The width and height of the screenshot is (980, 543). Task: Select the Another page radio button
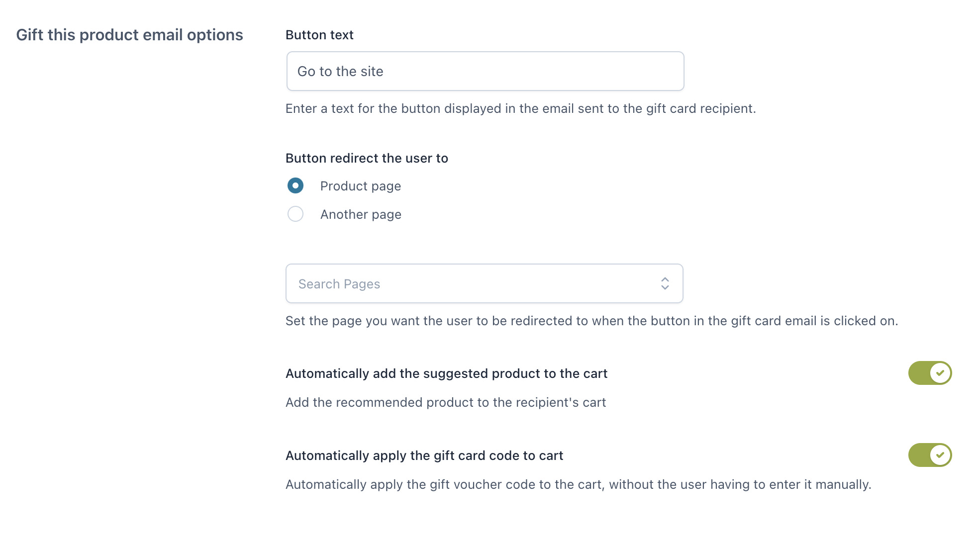point(295,214)
